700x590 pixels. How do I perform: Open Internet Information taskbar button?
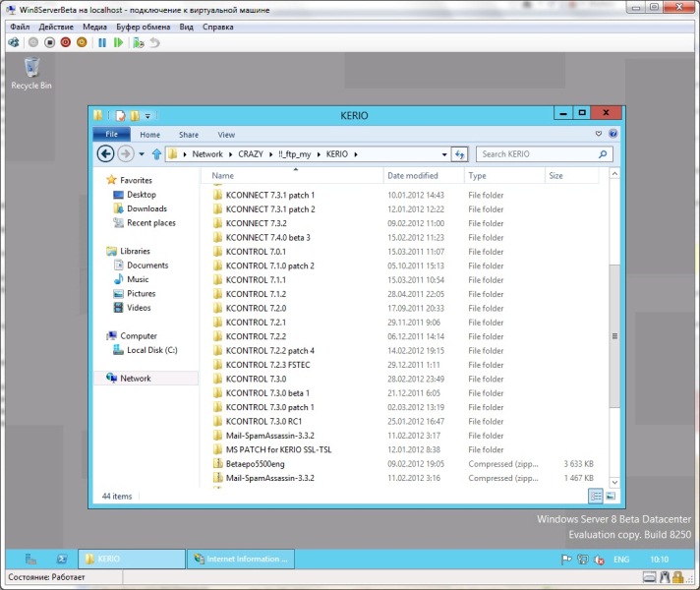tap(242, 559)
